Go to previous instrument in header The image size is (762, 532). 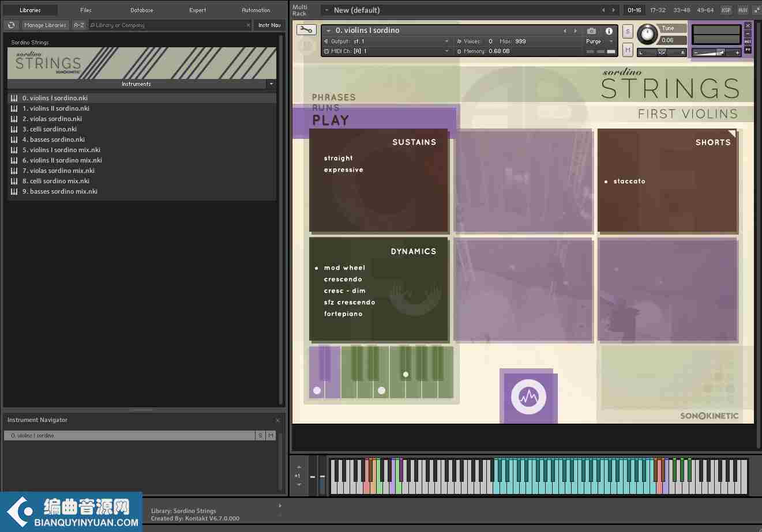(565, 31)
